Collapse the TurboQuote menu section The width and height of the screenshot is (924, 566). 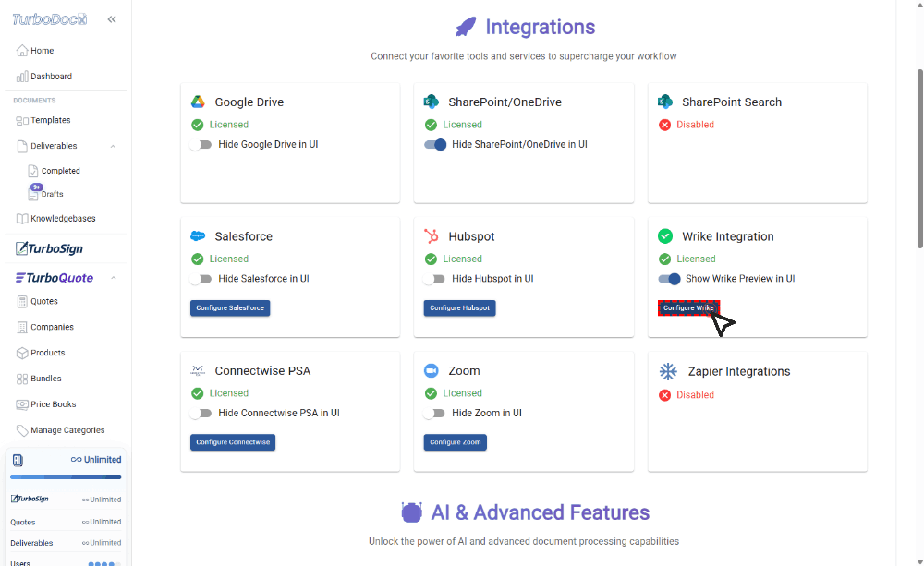click(114, 278)
